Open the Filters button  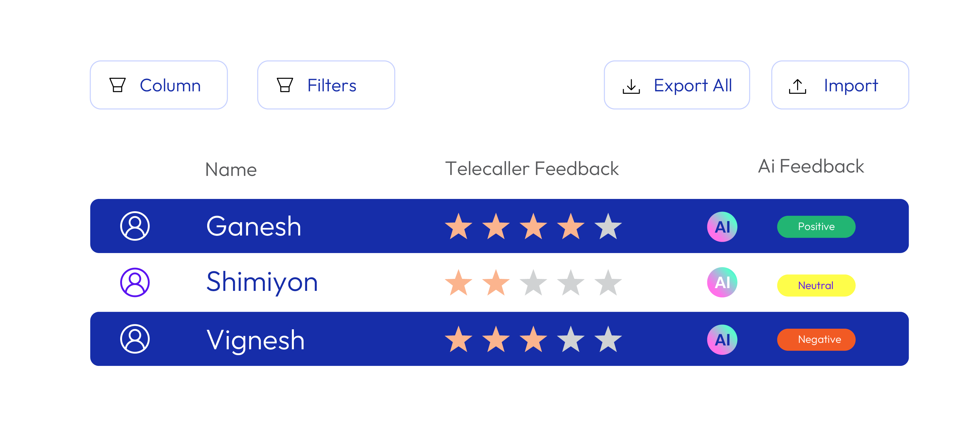(x=326, y=85)
